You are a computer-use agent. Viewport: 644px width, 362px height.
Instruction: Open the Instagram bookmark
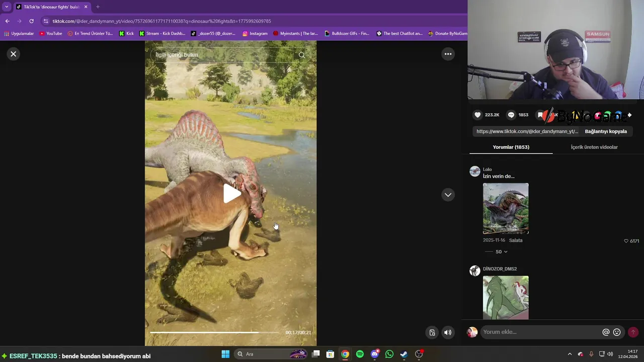[x=255, y=34]
